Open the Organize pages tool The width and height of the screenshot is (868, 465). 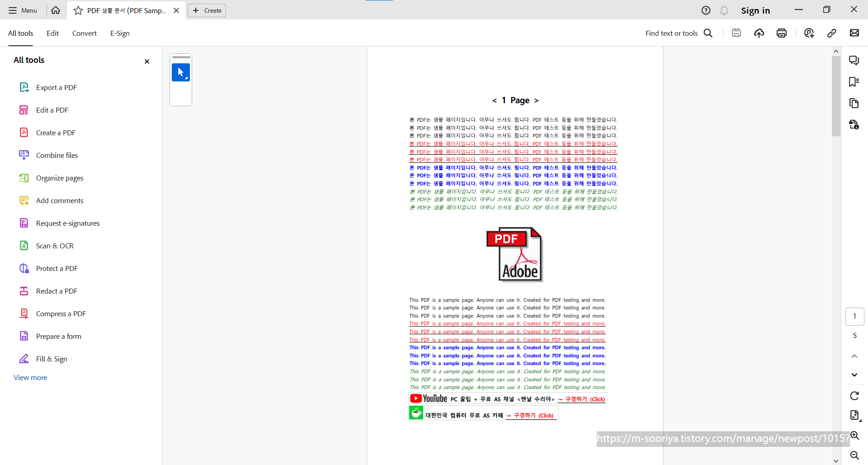[52, 178]
